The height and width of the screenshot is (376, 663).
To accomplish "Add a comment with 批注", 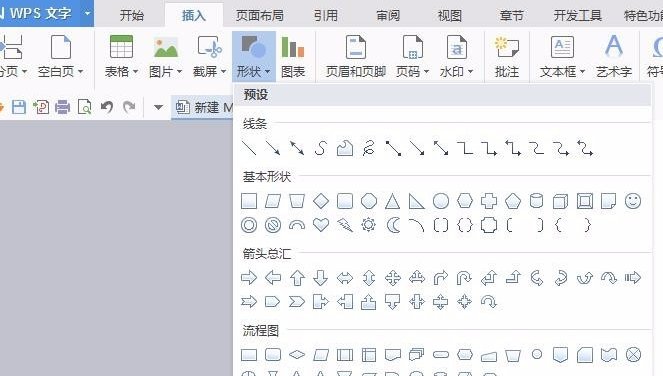I will (x=507, y=57).
